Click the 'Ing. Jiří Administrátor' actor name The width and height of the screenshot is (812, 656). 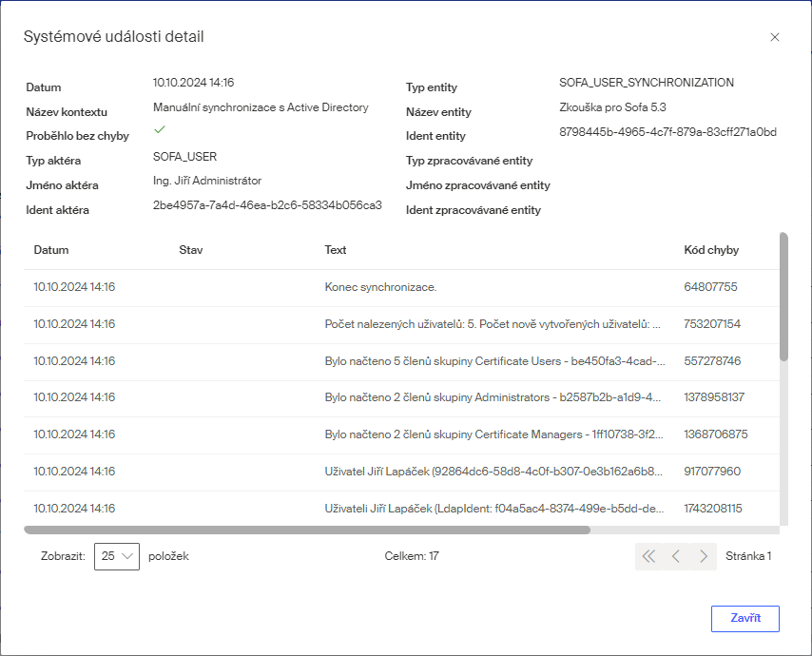coord(207,181)
